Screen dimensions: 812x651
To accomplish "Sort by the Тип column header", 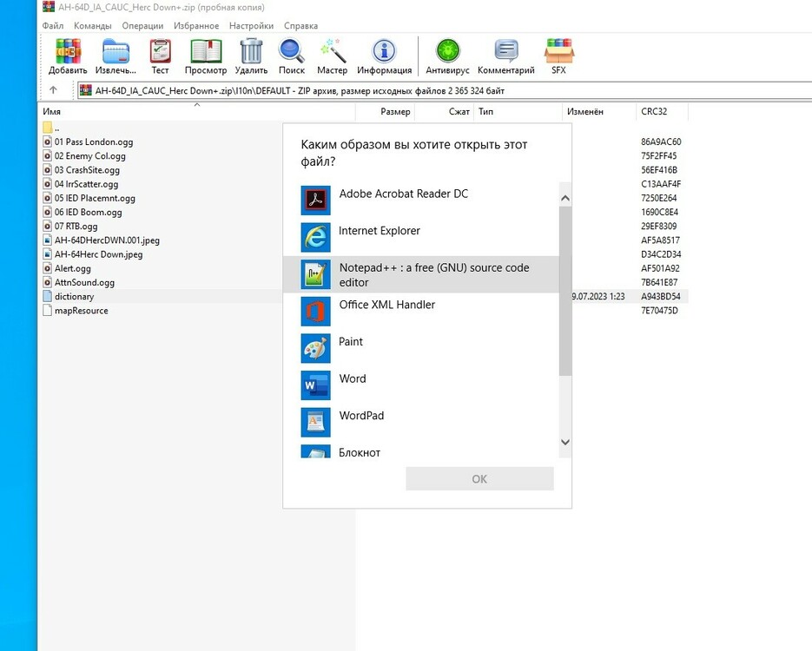I will [518, 111].
